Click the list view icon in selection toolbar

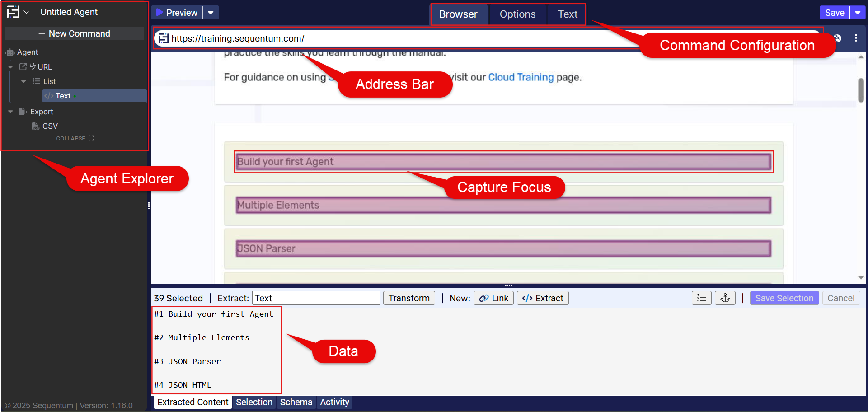(x=701, y=298)
